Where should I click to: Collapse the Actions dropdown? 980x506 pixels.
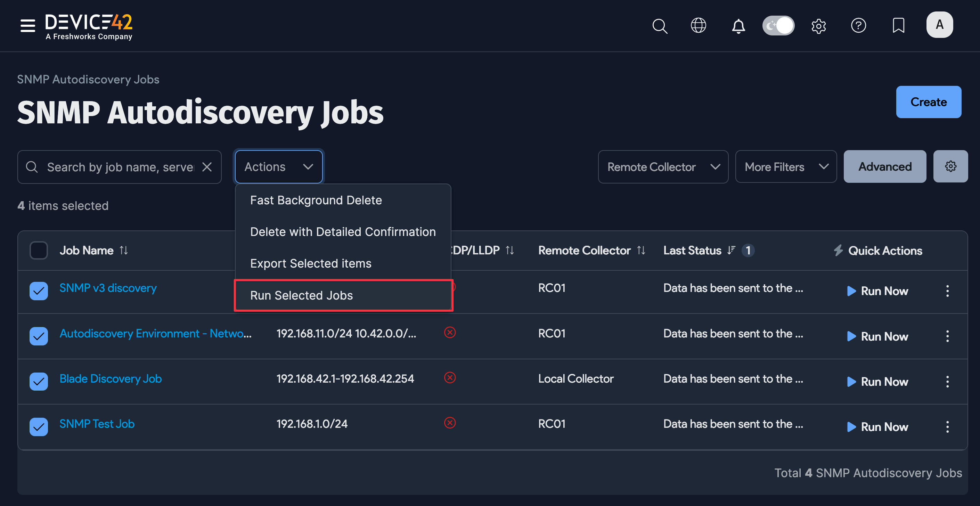pyautogui.click(x=278, y=166)
